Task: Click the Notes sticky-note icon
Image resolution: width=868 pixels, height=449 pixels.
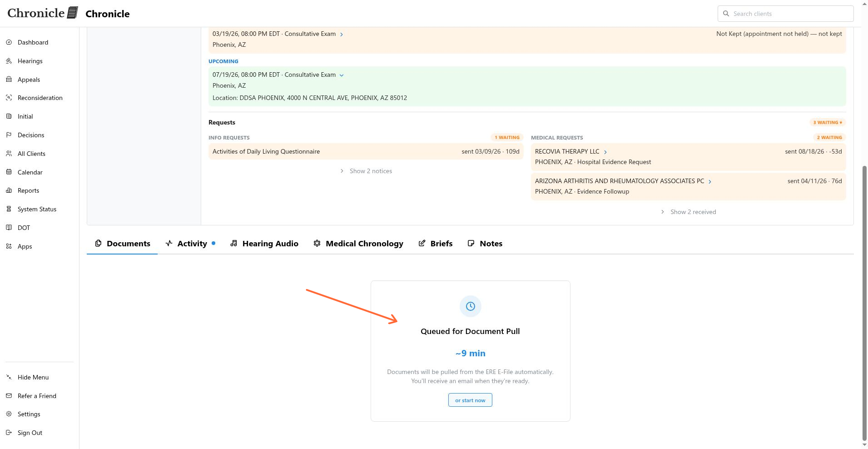Action: [x=471, y=244]
